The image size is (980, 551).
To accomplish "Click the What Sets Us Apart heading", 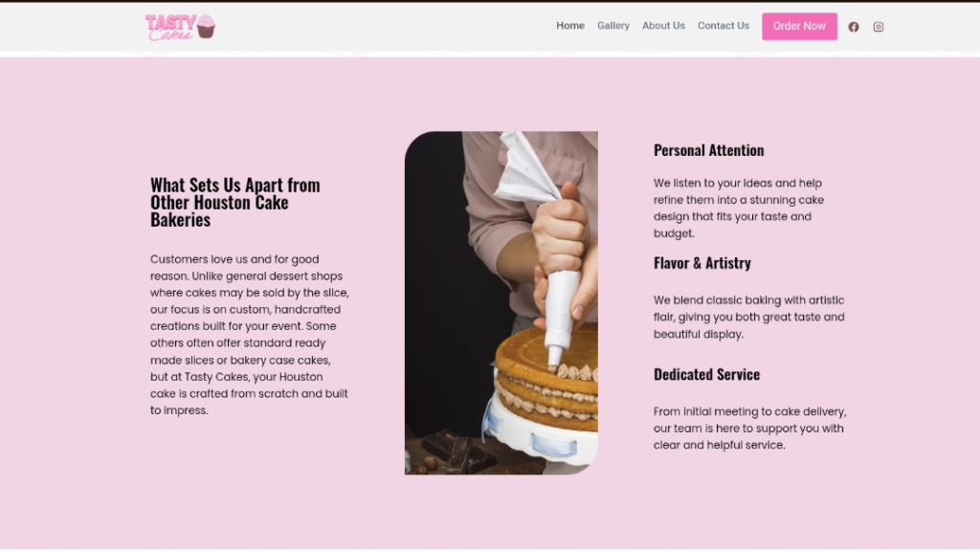I will pyautogui.click(x=235, y=202).
